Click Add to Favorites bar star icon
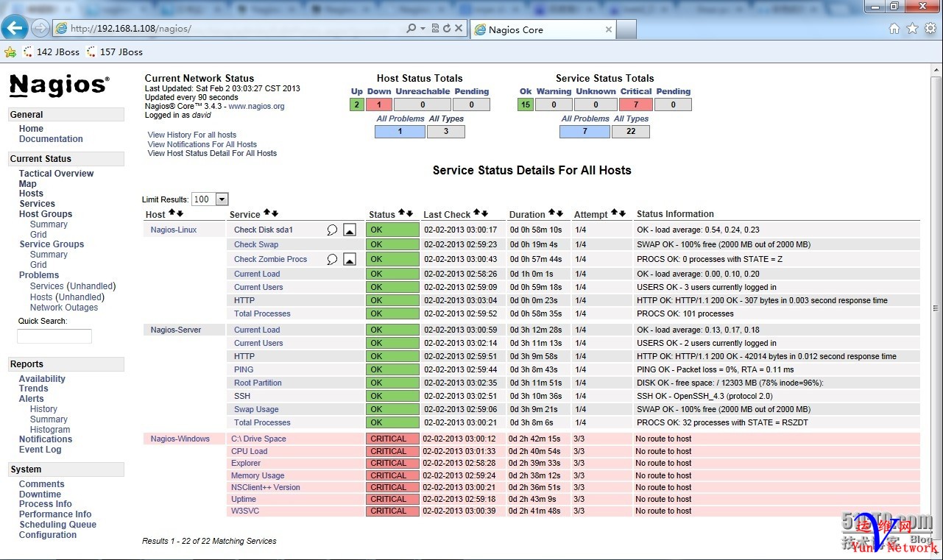 coord(10,52)
